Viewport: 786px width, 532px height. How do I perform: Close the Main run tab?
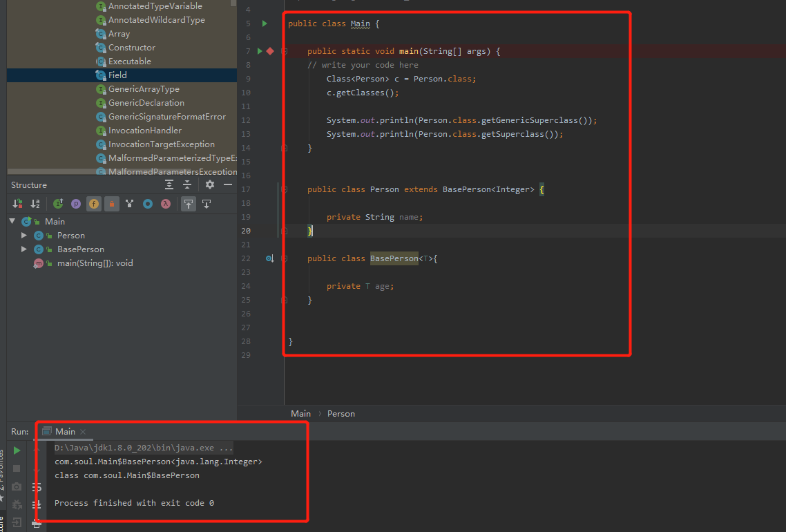point(83,432)
